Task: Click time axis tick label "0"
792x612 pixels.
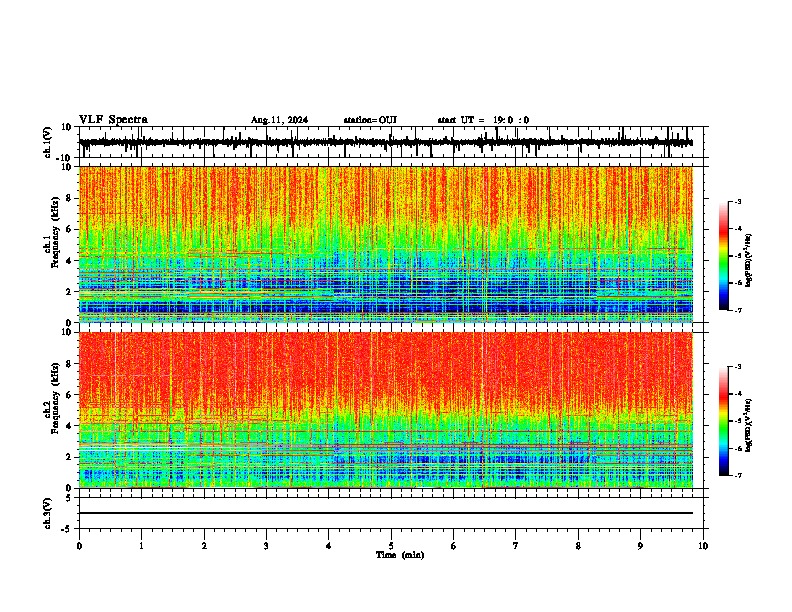Action: point(79,546)
